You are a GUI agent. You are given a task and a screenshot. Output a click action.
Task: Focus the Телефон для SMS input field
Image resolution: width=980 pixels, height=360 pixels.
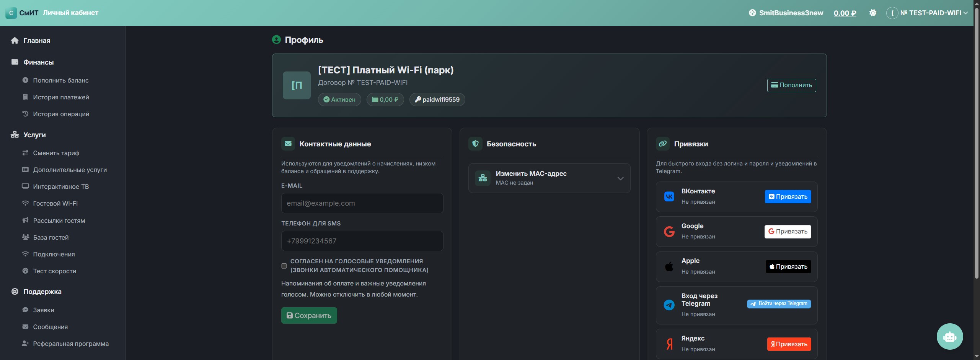362,241
